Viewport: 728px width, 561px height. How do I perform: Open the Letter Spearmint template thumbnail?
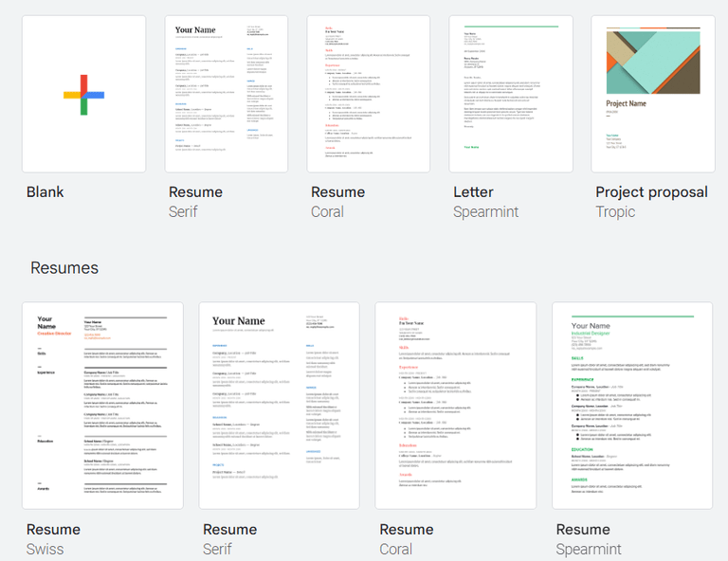click(511, 94)
